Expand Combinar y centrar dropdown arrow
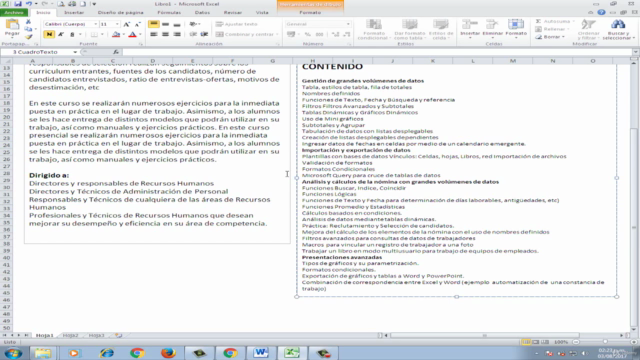The image size is (640, 360). (x=277, y=35)
